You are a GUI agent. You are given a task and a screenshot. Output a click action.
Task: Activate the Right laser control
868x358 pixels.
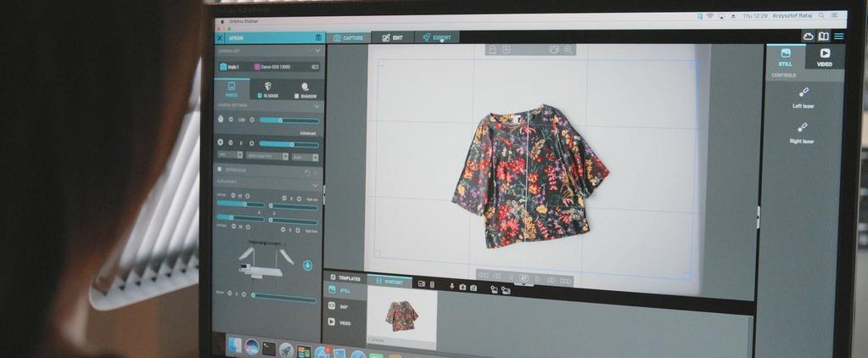tap(802, 133)
